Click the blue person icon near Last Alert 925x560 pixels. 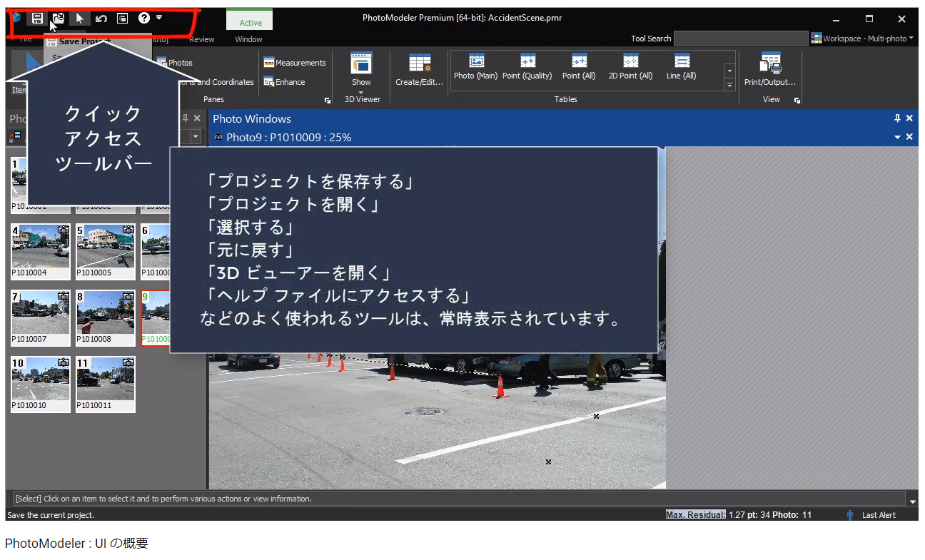tap(850, 515)
